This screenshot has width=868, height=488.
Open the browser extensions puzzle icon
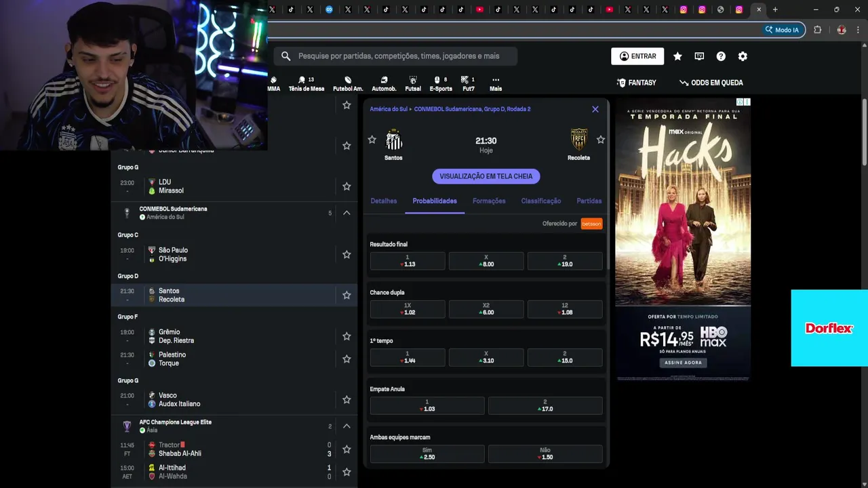pos(817,30)
